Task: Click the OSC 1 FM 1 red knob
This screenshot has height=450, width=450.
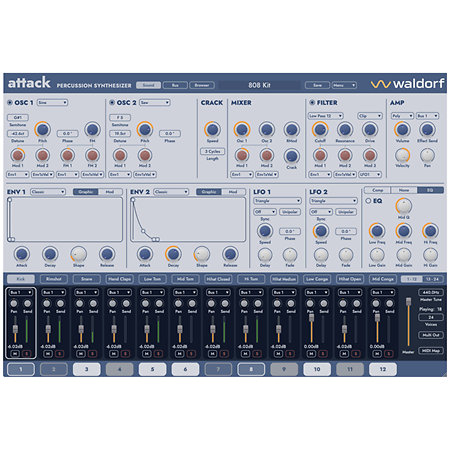Action: (x=67, y=155)
